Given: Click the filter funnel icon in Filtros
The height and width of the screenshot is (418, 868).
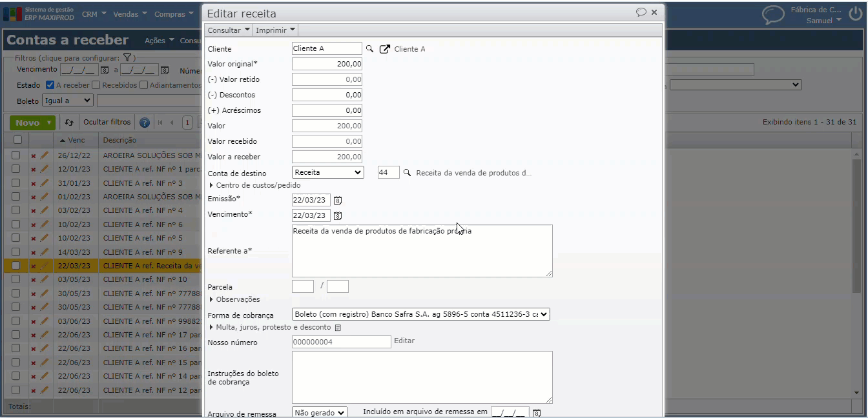Looking at the screenshot, I should click(x=128, y=57).
